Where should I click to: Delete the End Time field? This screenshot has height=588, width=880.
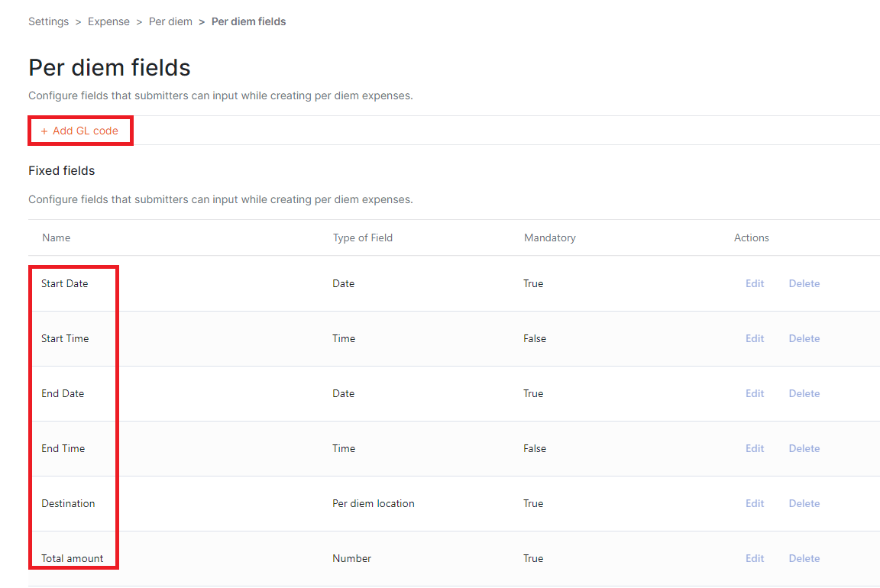click(x=804, y=448)
